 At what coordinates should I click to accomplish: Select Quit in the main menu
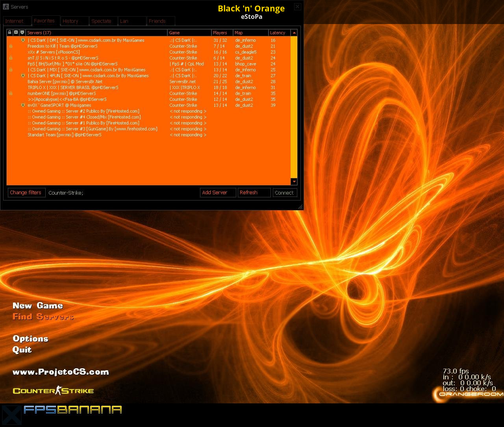pyautogui.click(x=22, y=350)
